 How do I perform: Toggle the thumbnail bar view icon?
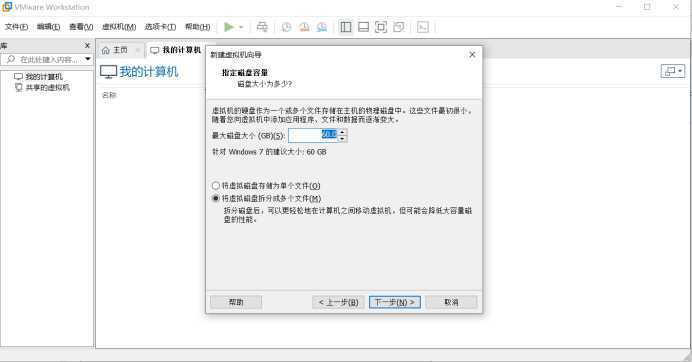[363, 27]
